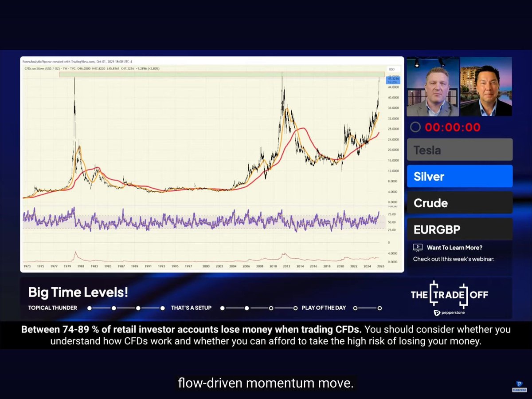Click the first progress dot after That's A Setup

tap(223, 308)
